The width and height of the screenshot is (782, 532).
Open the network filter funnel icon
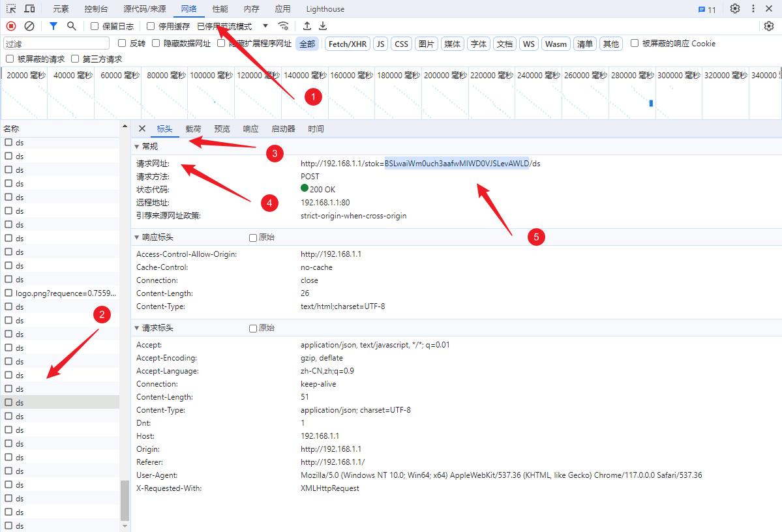tap(53, 26)
